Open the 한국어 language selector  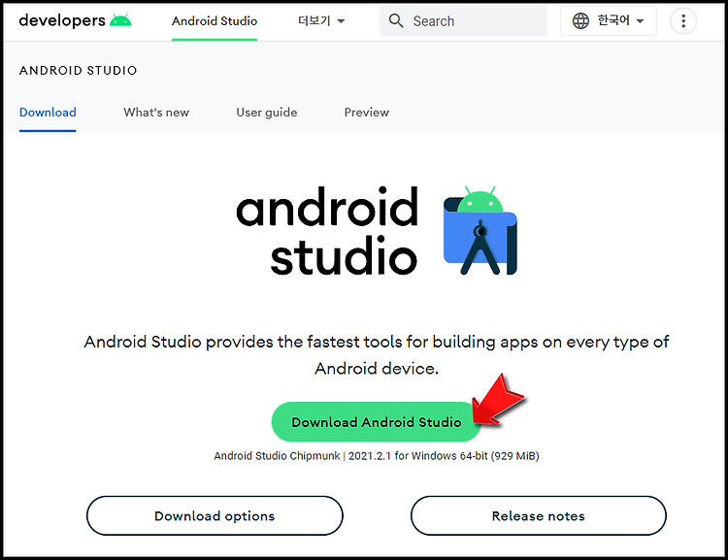[609, 21]
